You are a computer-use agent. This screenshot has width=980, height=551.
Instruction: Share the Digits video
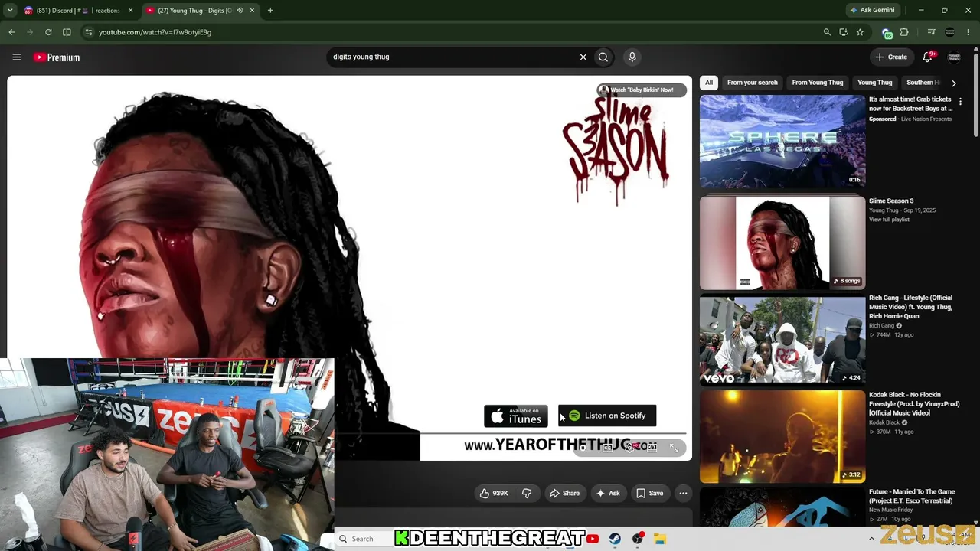(x=564, y=494)
